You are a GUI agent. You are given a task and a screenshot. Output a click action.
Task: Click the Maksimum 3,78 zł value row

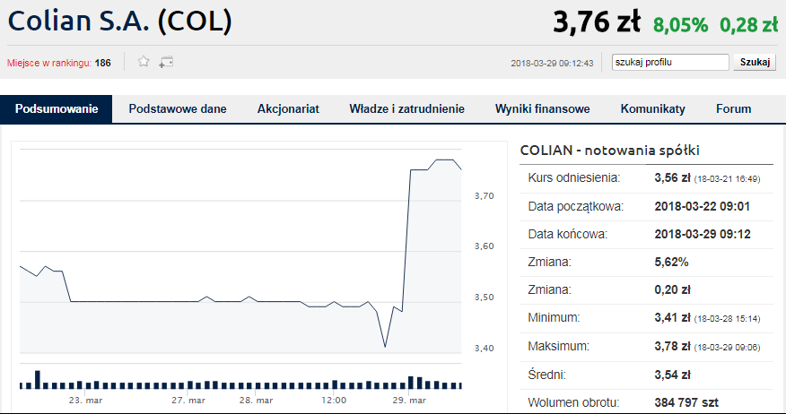646,346
